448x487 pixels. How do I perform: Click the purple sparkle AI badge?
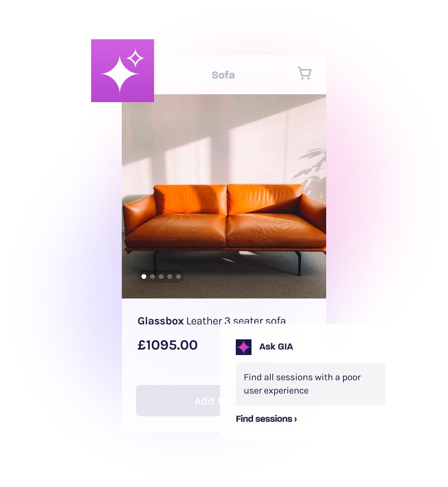[123, 71]
